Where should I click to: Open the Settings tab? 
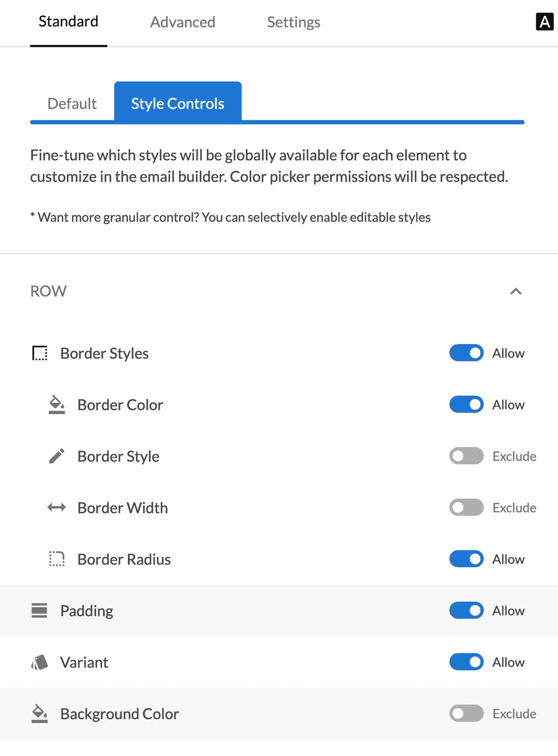[x=293, y=22]
